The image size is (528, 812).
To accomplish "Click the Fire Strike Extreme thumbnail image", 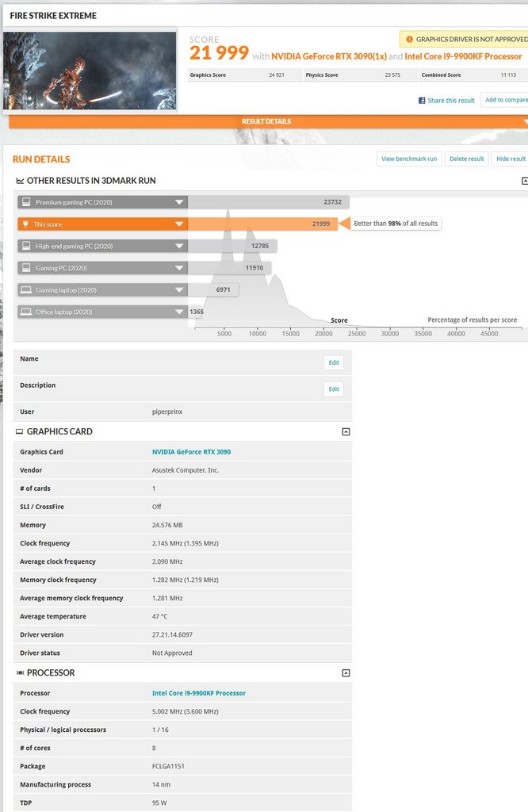I will point(90,71).
